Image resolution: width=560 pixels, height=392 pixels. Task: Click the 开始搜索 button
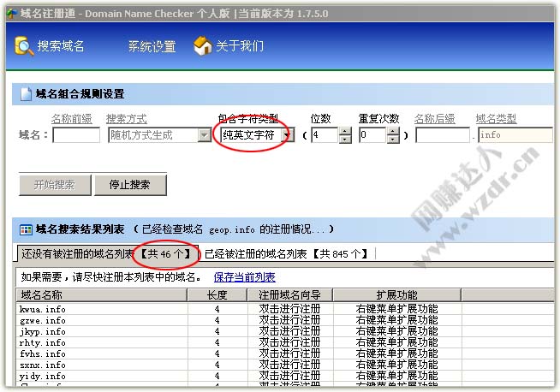click(55, 185)
